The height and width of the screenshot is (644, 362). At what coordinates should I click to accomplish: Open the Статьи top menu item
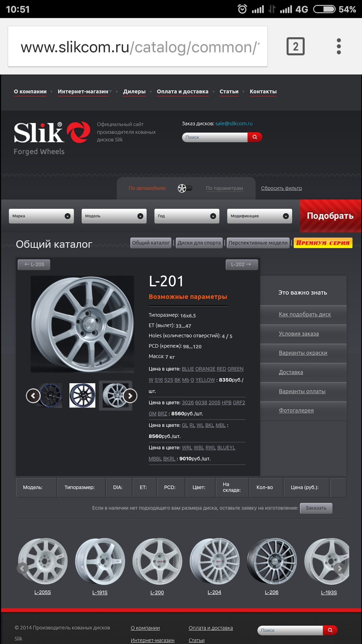[x=229, y=92]
